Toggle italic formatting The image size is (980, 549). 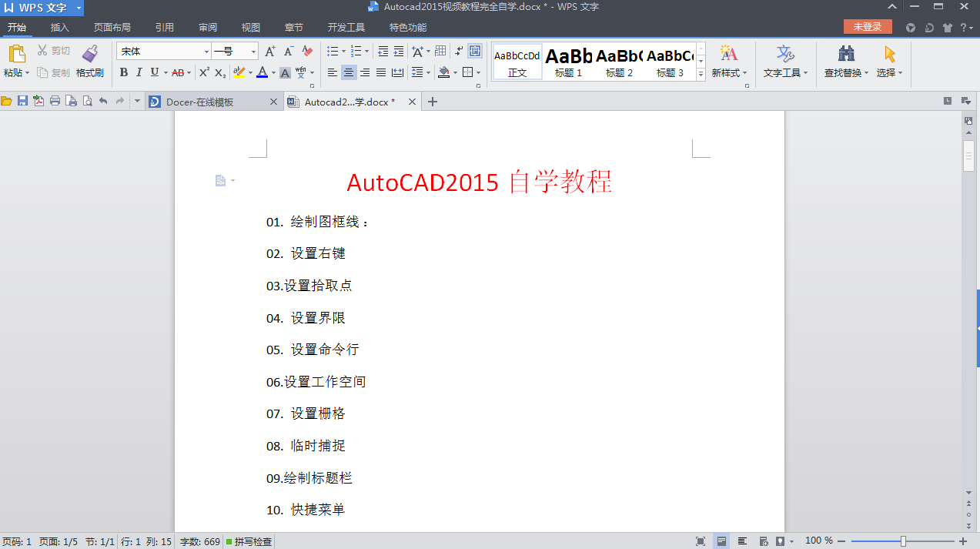(139, 72)
